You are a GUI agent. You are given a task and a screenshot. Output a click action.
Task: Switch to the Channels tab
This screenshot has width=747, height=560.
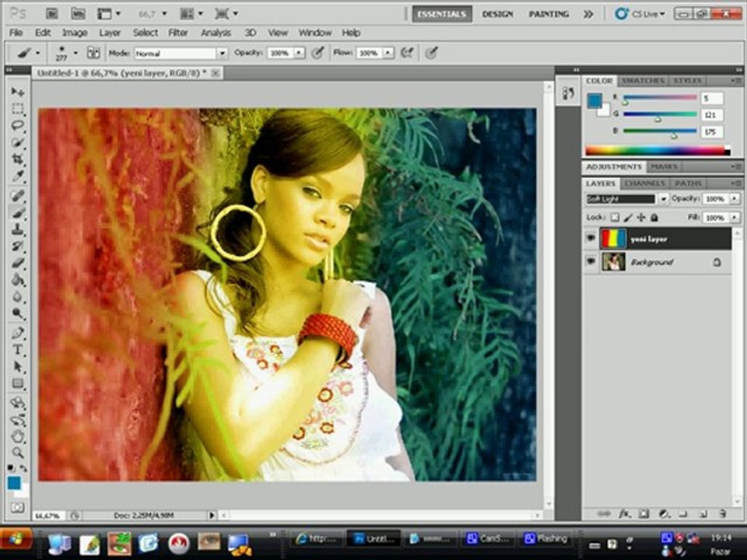pyautogui.click(x=644, y=184)
